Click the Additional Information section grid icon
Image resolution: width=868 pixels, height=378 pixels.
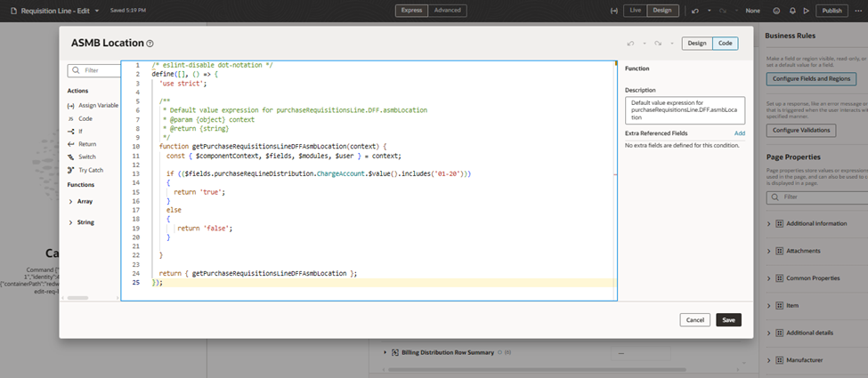(x=779, y=223)
